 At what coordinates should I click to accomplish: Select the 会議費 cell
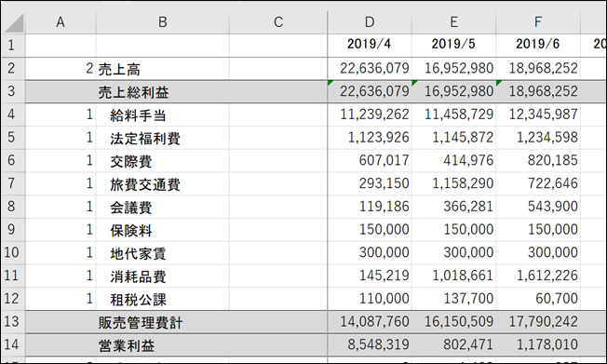pyautogui.click(x=162, y=207)
